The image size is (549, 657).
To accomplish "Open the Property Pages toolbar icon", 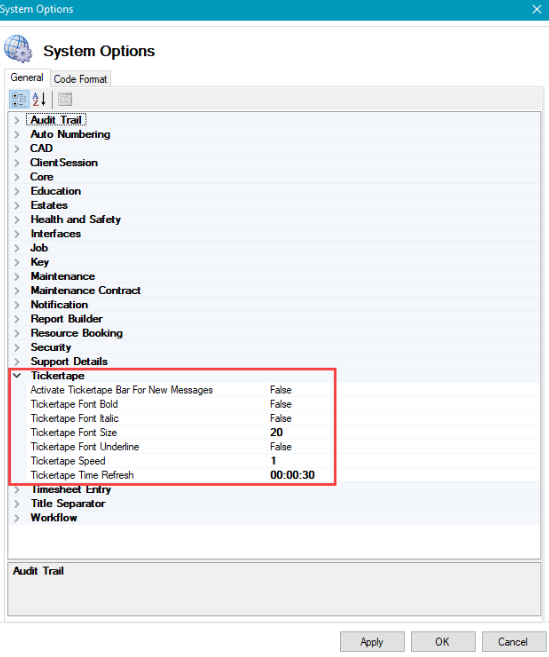I will tap(65, 100).
